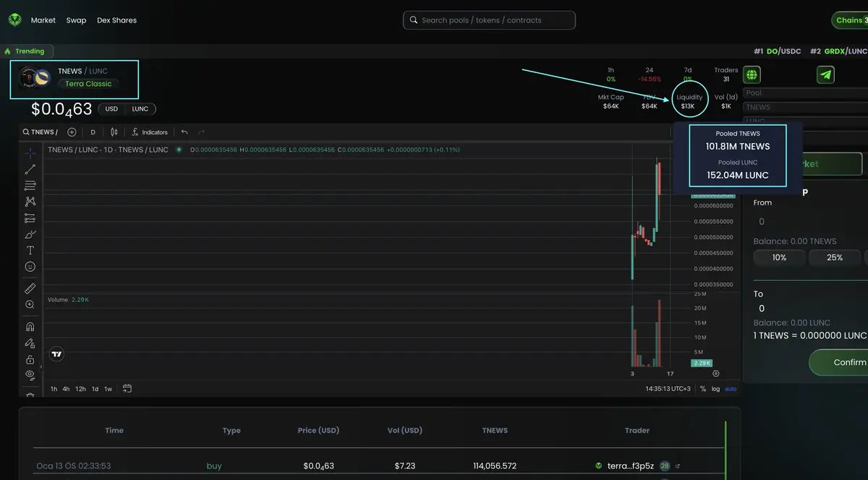This screenshot has width=868, height=480.
Task: Toggle stay in drawing mode pencil-lock icon
Action: (x=30, y=343)
